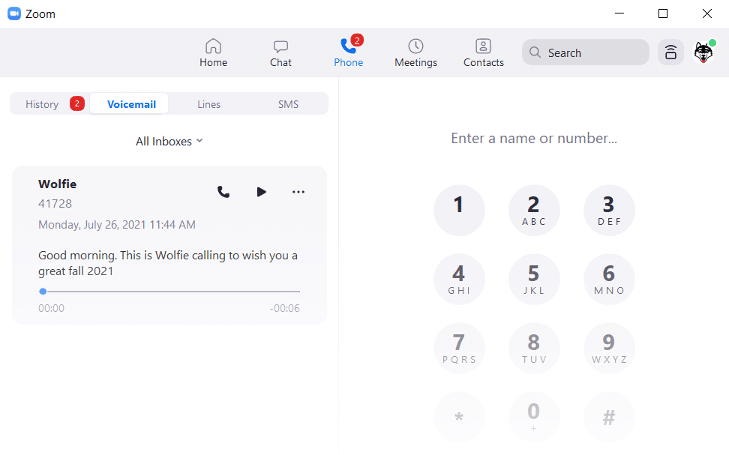Dial 3 DEF on the keypad
This screenshot has height=455, width=729.
coord(609,210)
